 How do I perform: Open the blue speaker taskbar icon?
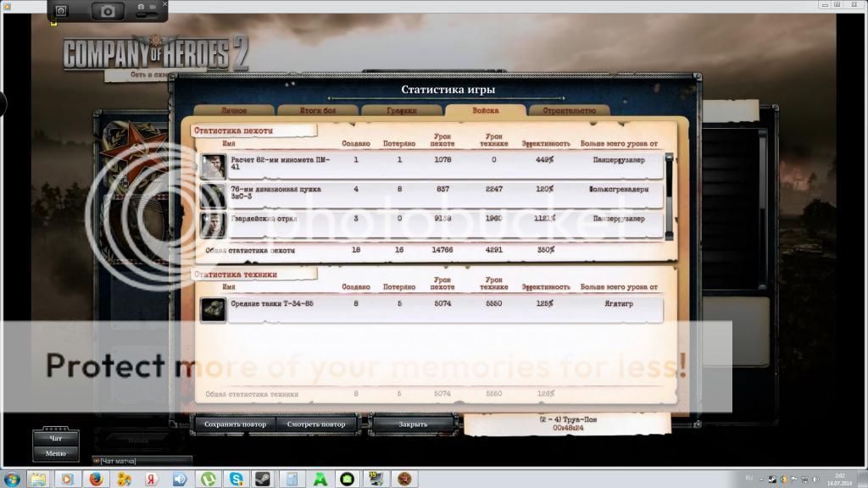(180, 479)
